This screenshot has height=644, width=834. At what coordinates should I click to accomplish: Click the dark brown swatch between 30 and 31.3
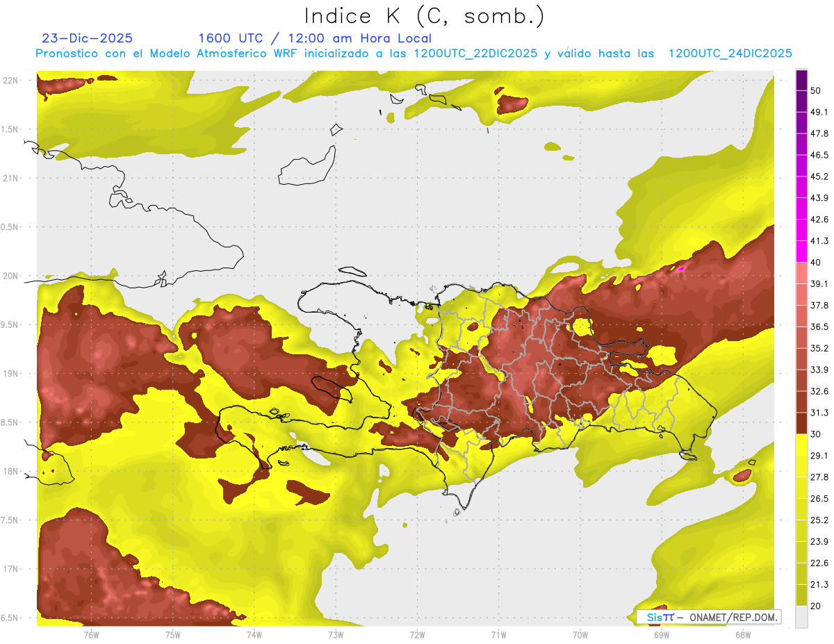tap(801, 424)
